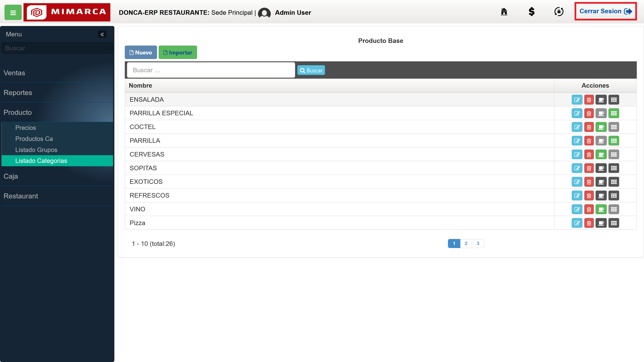
Task: Open Precios submenu item
Action: (57, 128)
